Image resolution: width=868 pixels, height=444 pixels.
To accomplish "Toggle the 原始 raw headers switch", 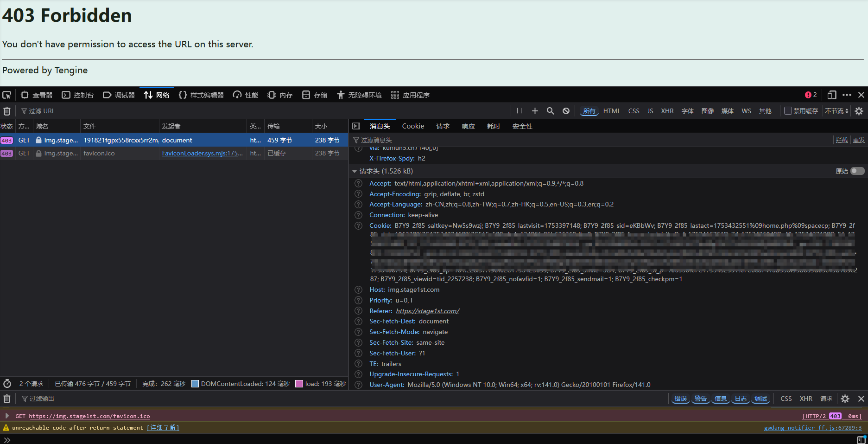I will 857,171.
